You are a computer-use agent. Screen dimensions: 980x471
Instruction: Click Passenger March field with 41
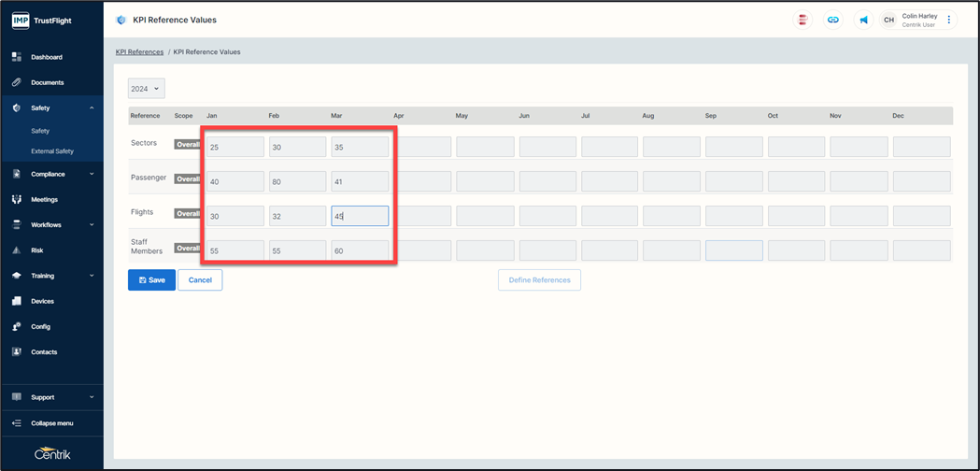tap(360, 181)
